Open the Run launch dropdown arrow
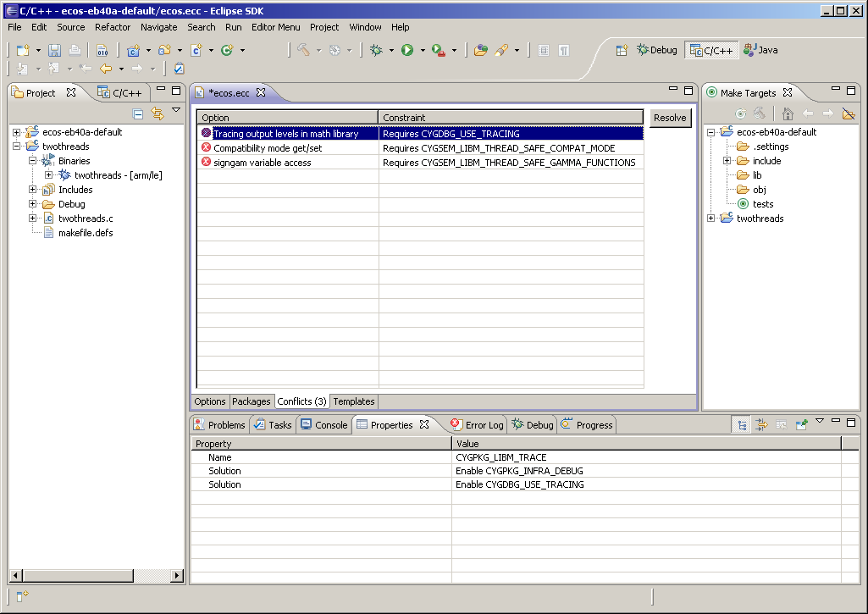Image resolution: width=868 pixels, height=614 pixels. click(x=423, y=50)
